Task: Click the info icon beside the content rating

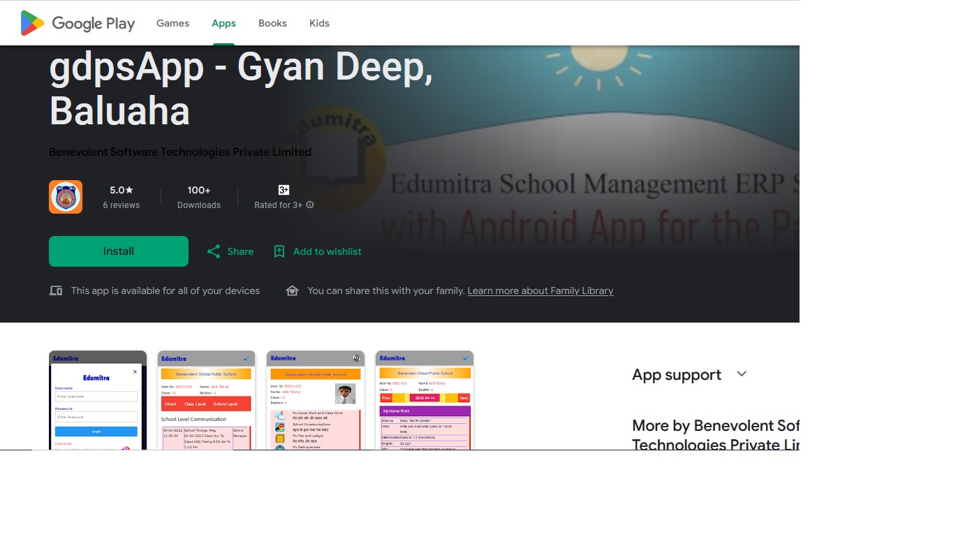Action: point(310,205)
